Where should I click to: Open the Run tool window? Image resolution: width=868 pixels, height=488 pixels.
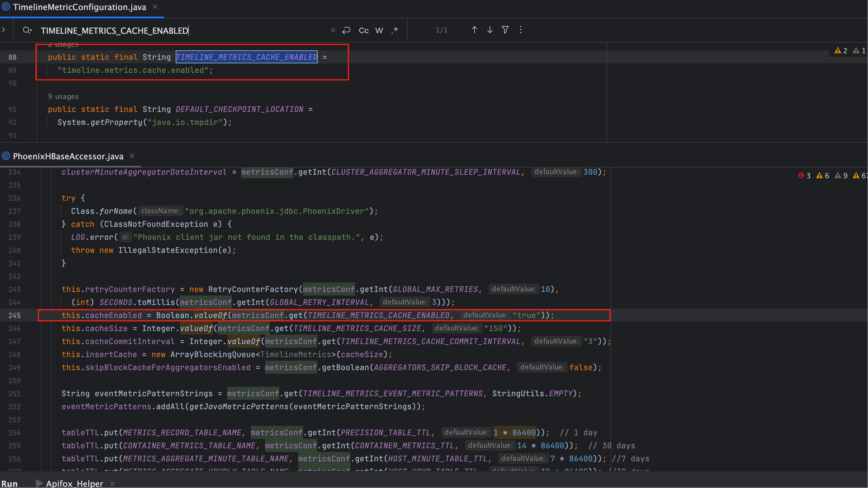click(x=9, y=483)
